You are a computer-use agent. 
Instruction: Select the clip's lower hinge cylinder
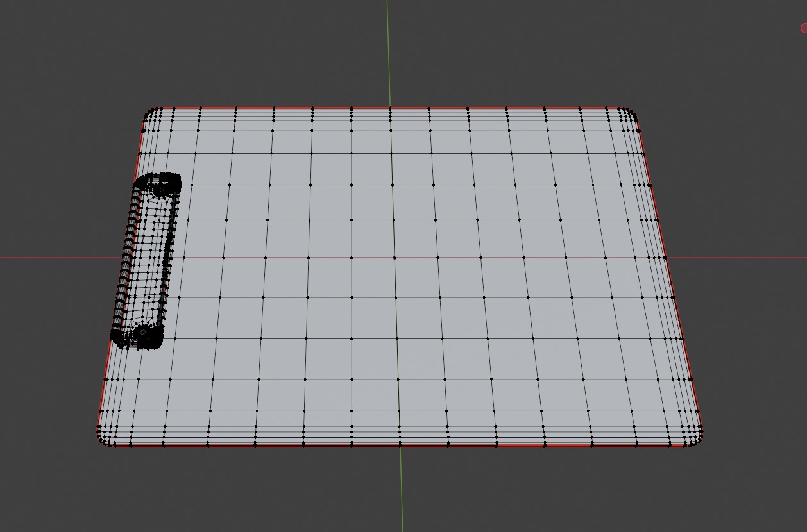point(142,333)
